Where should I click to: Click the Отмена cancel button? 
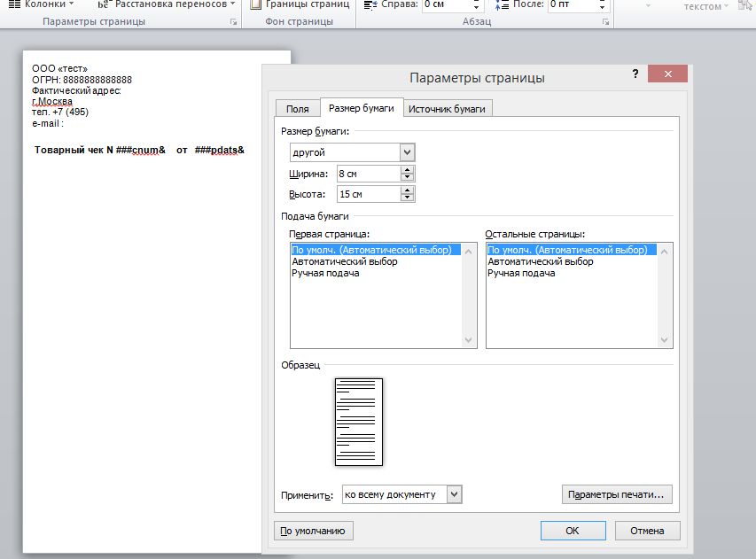click(x=646, y=531)
